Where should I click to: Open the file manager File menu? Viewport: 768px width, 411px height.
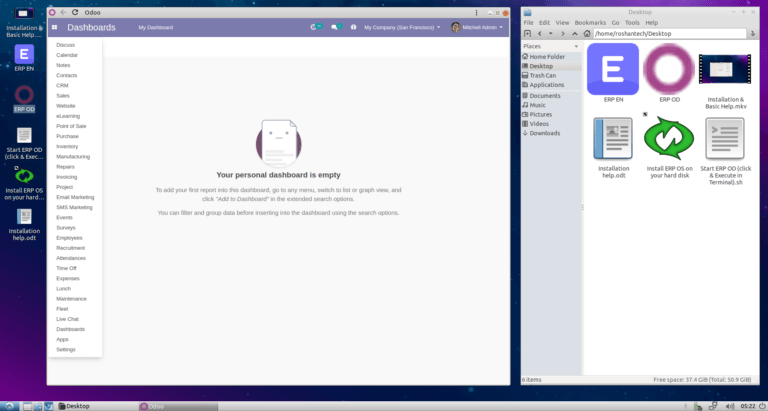coord(528,23)
